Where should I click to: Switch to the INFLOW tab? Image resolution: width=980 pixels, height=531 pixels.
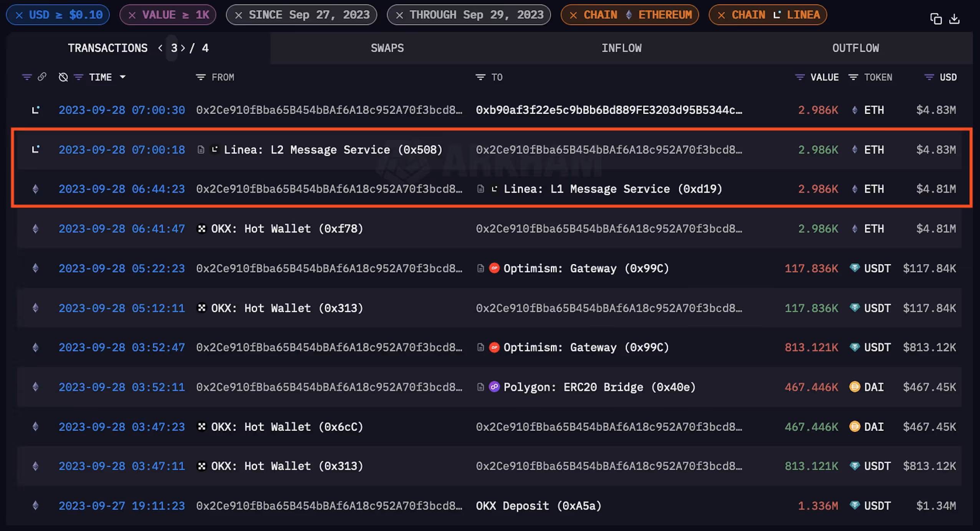point(621,48)
